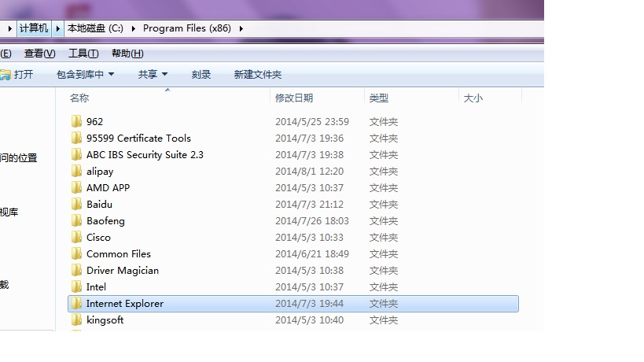Screen dimensions: 644x362
Task: Click the 新建文件夹 button
Action: pyautogui.click(x=257, y=75)
